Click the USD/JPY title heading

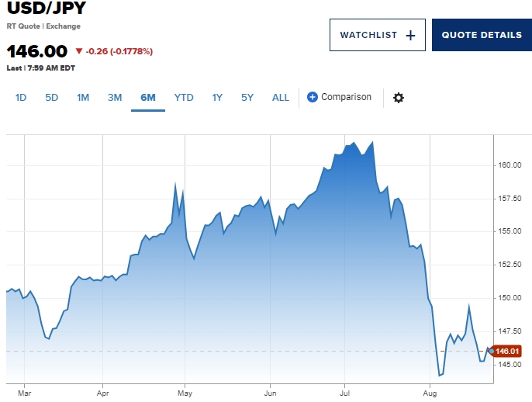pyautogui.click(x=47, y=9)
